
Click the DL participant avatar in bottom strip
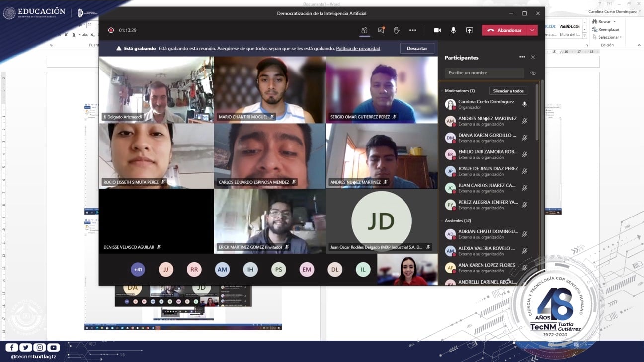[x=335, y=270]
